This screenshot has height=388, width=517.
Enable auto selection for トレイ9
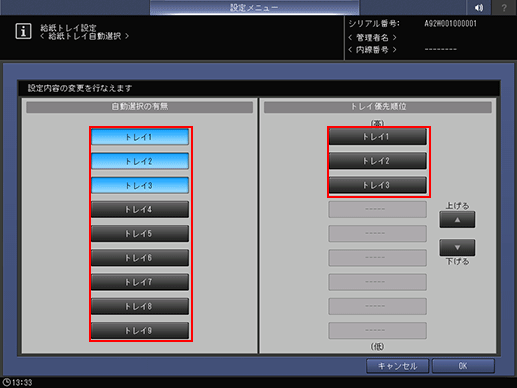[140, 330]
